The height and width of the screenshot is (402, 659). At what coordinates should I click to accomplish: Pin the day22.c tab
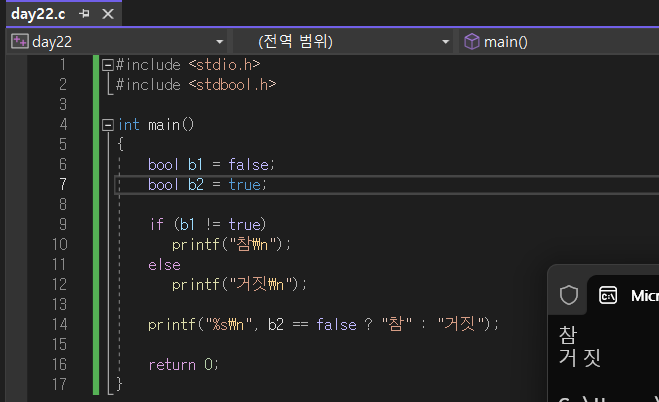click(x=84, y=14)
